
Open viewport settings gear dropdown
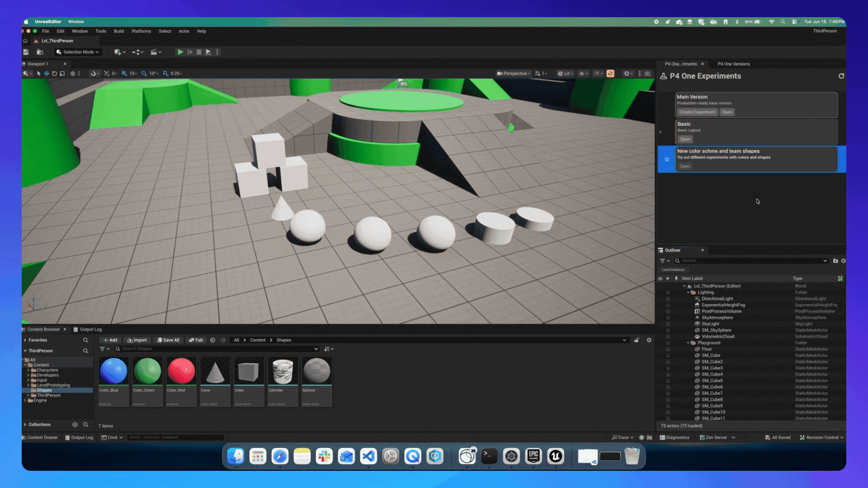pos(628,73)
